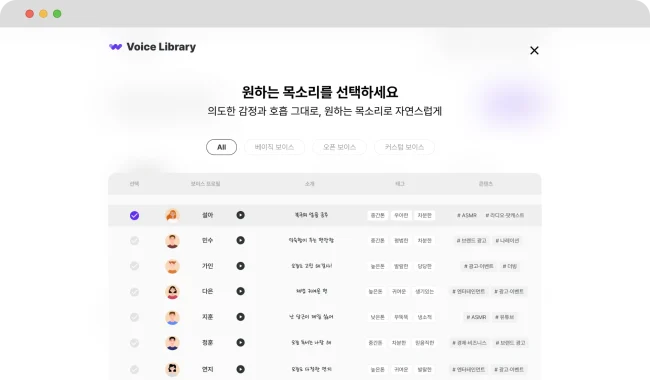The image size is (650, 380).
Task: Select the 연지 voice checkbox
Action: pos(134,369)
